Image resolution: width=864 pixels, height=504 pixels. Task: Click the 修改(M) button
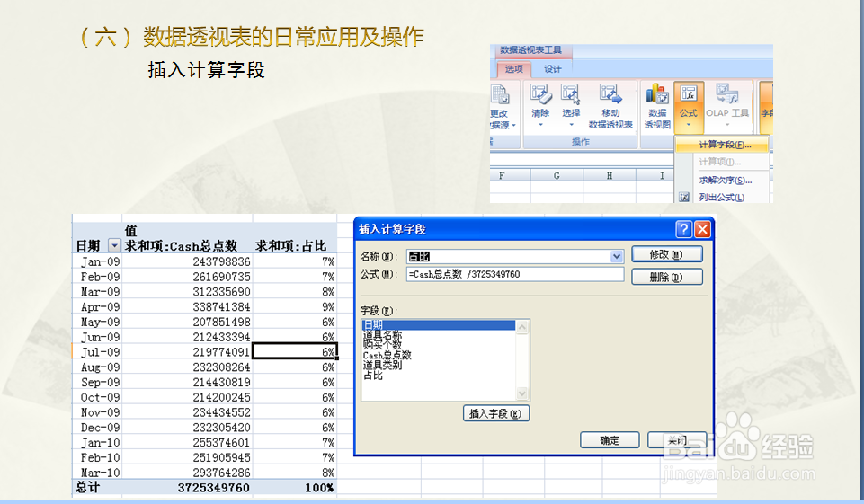click(x=667, y=254)
